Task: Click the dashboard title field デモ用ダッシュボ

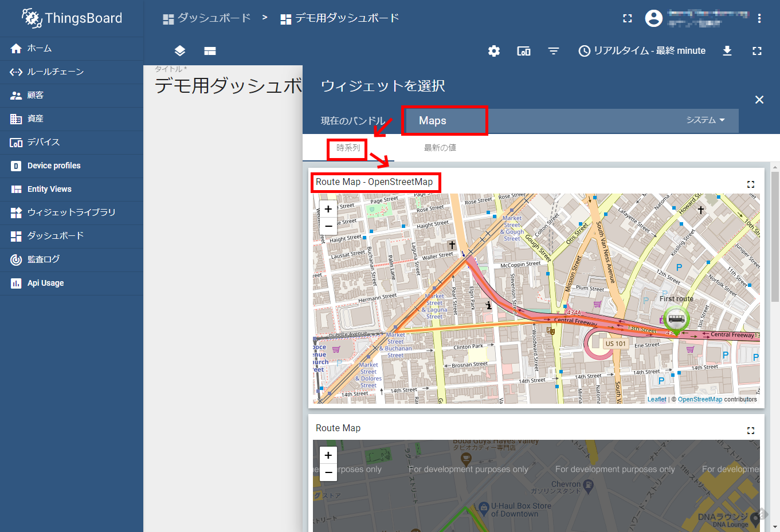Action: (x=228, y=86)
